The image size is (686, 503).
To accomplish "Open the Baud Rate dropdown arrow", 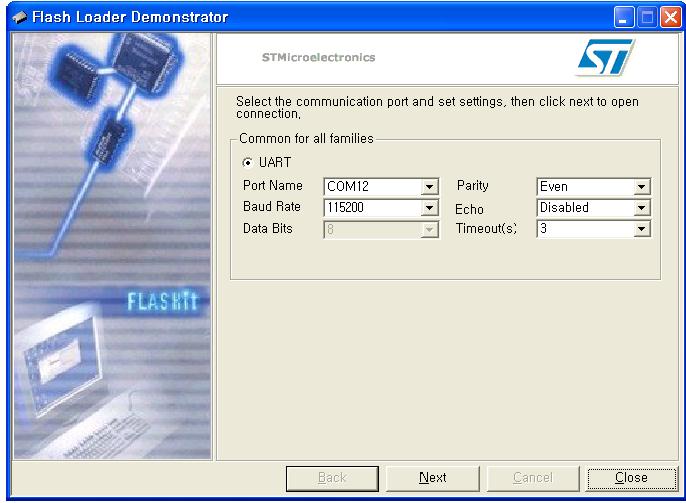I will tap(430, 208).
